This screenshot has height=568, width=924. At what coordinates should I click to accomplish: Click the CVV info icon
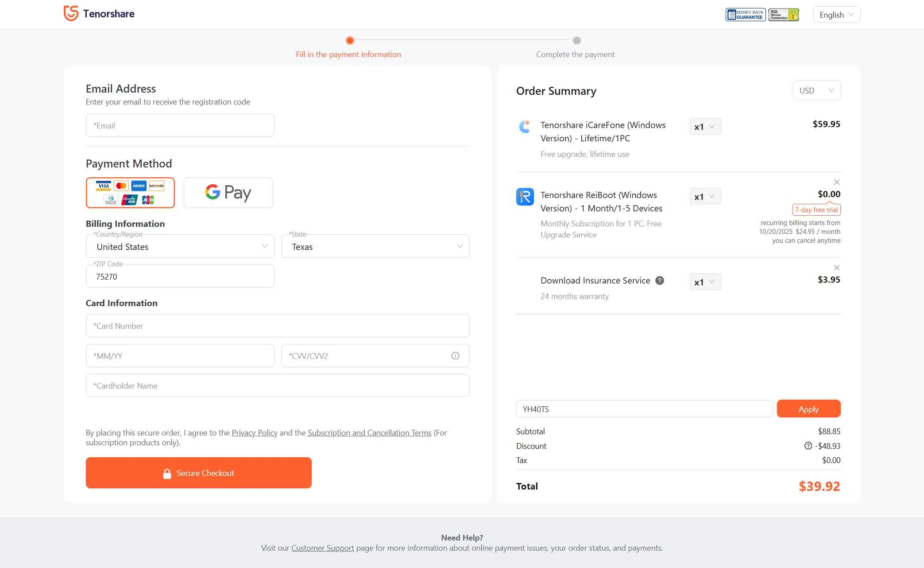(x=455, y=356)
